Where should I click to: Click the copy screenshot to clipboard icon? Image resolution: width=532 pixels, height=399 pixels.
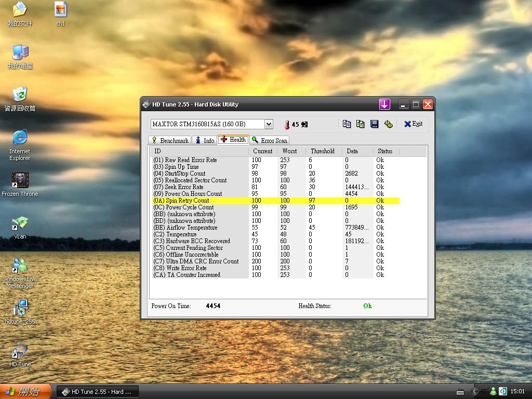[x=361, y=124]
